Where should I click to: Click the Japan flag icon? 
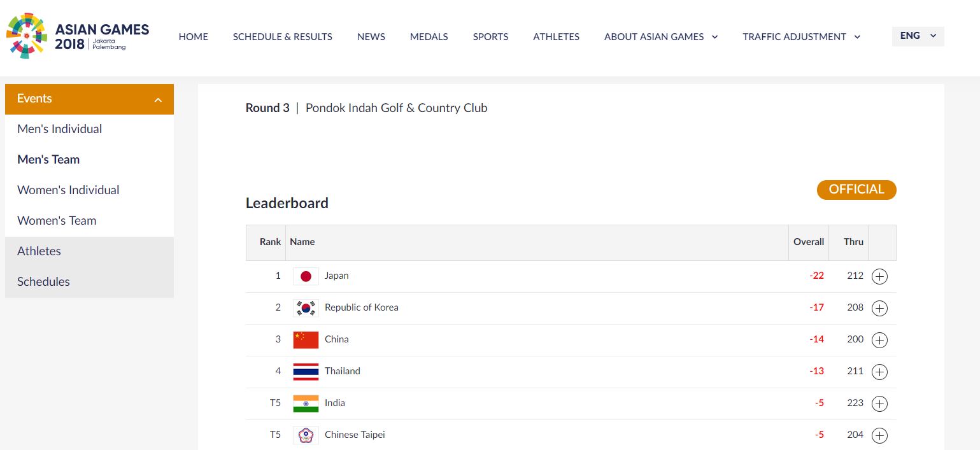tap(306, 276)
